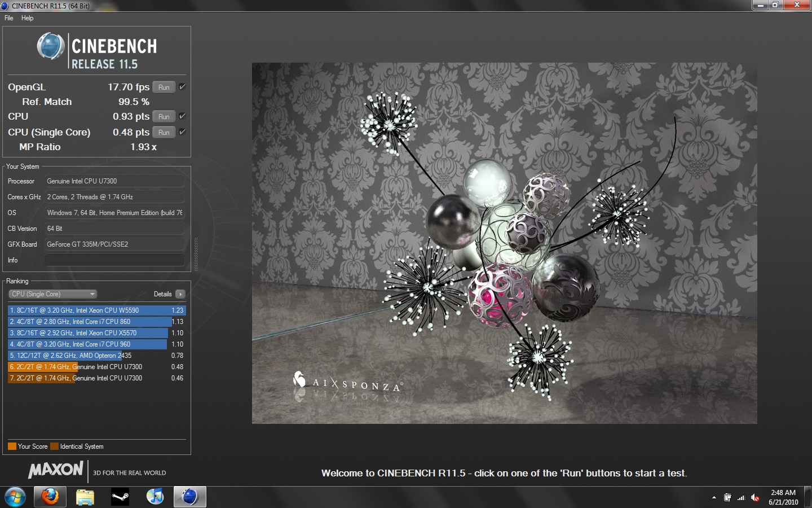Click the single core score 0.48 pts
812x508 pixels.
coord(131,132)
